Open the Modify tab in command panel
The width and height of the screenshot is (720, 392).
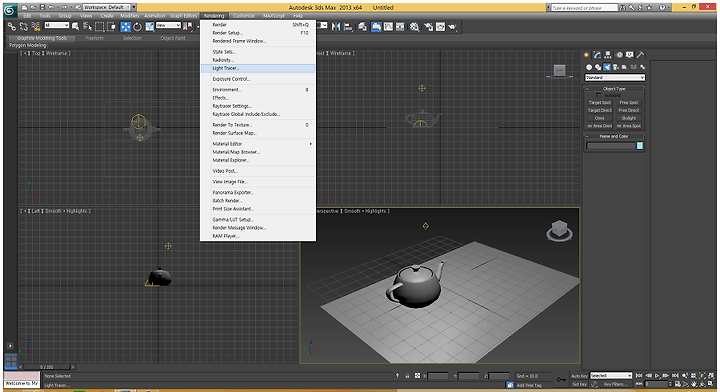point(597,55)
